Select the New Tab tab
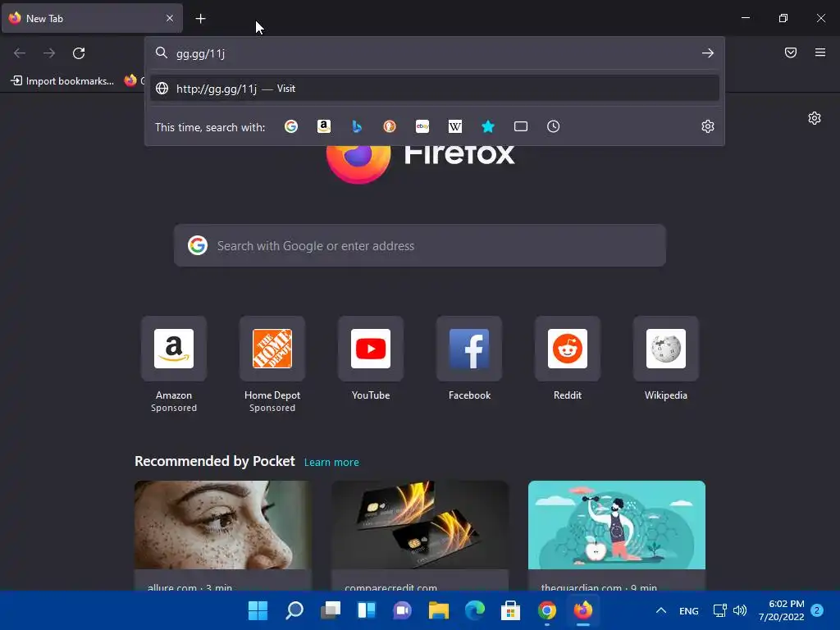The width and height of the screenshot is (840, 630). pos(92,18)
